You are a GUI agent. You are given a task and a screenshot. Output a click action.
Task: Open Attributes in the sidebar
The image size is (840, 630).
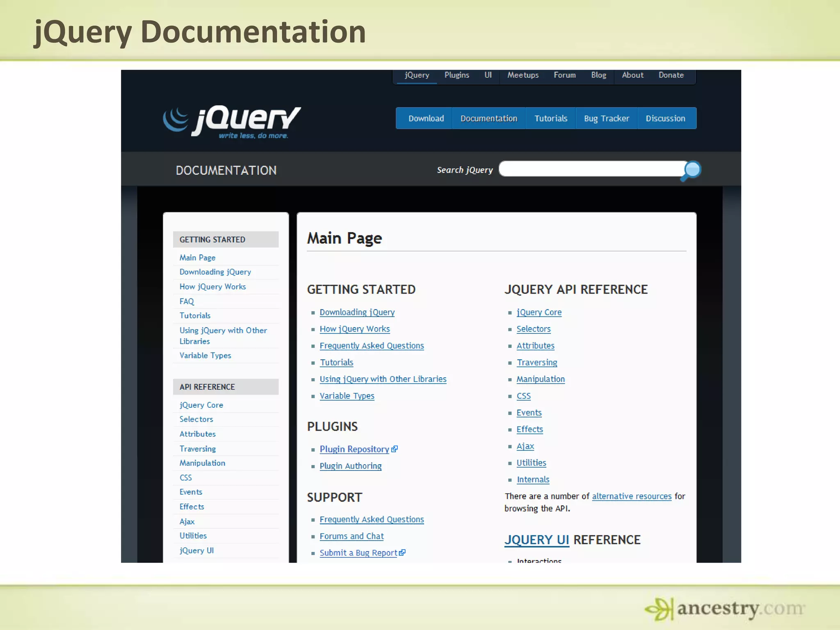coord(197,434)
